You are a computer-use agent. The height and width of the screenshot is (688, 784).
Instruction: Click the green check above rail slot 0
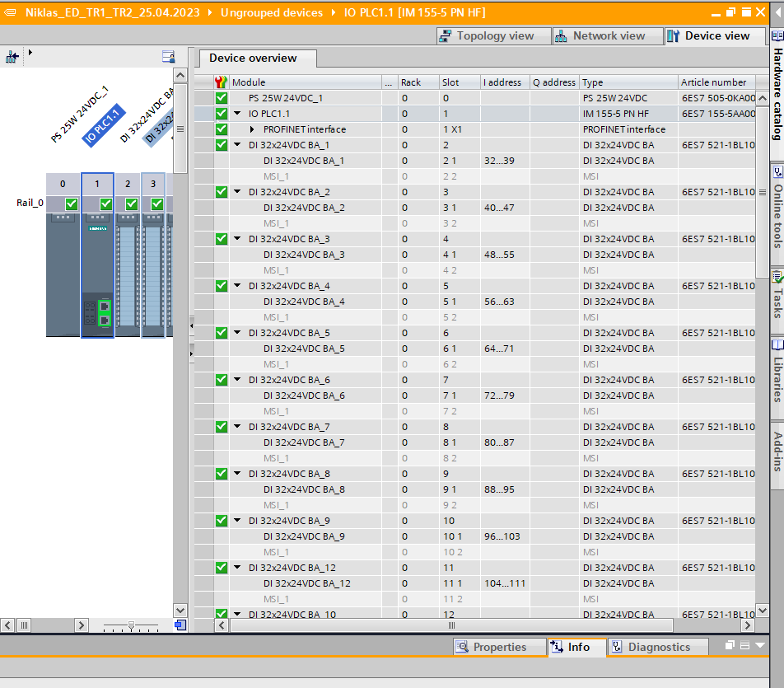(71, 204)
